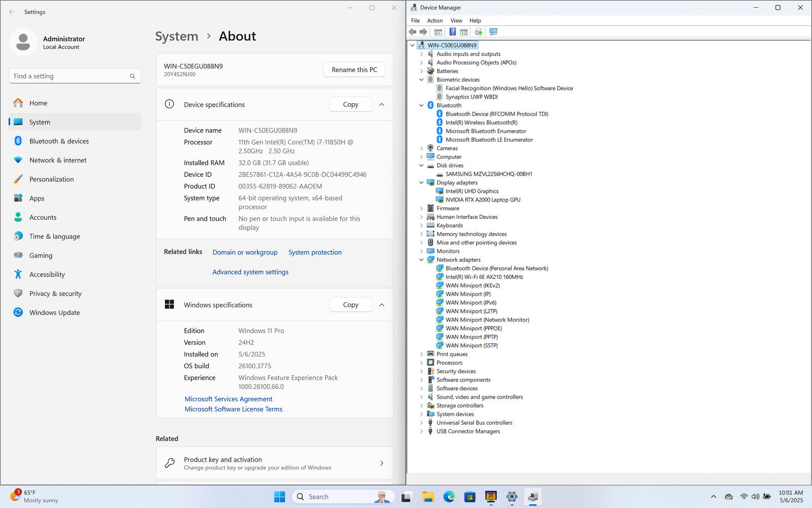The image size is (812, 508).
Task: Collapse Bluetooth node in Device Manager
Action: tap(421, 106)
